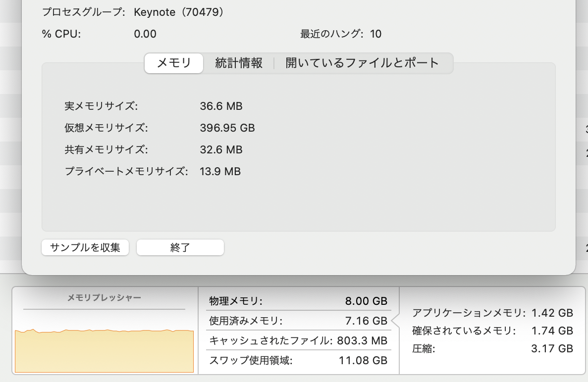Click the プライベートメモリサイズ value 13.9 MB
Screen dimensions: 588x382
220,172
